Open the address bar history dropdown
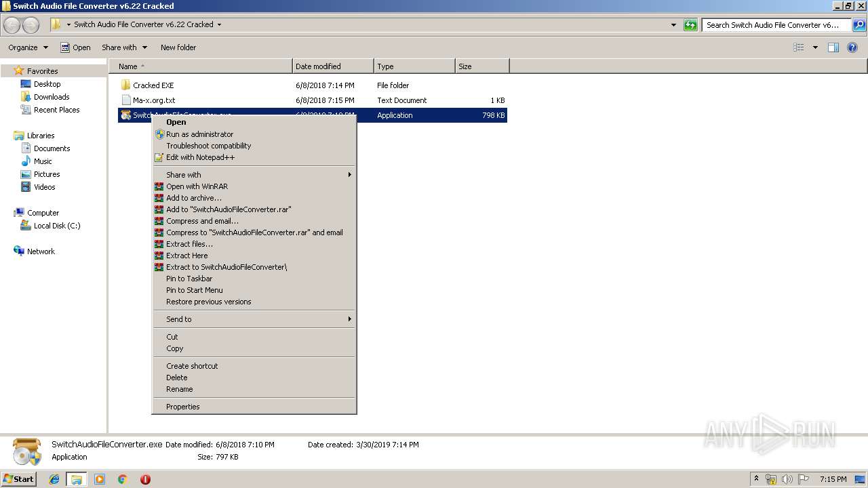The image size is (868, 488). (673, 25)
